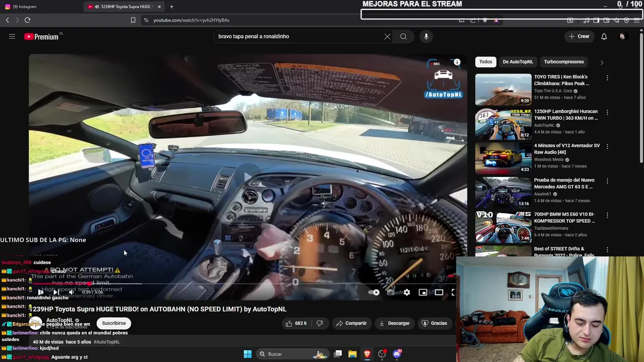Screen dimensions: 644x362
Task: Mute the video player volume
Action: pyautogui.click(x=71, y=292)
